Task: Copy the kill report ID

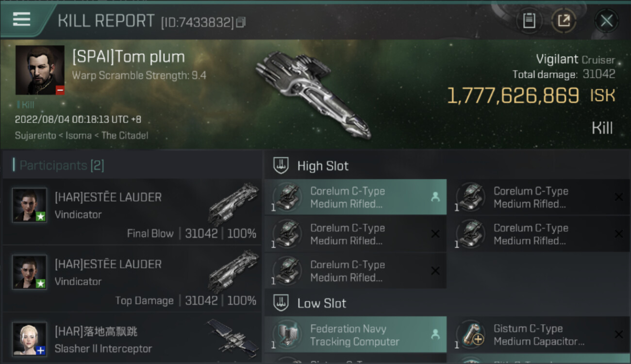Action: pyautogui.click(x=241, y=22)
